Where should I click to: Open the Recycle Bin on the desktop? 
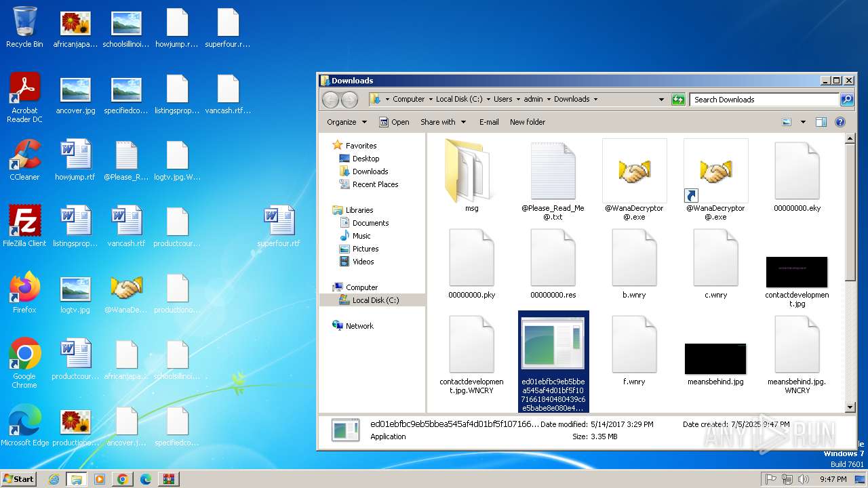click(x=24, y=27)
